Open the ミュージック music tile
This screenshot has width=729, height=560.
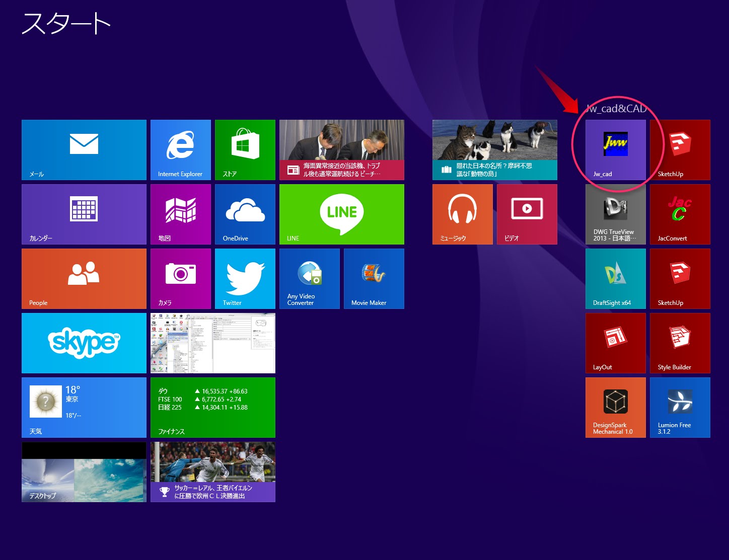tap(463, 214)
